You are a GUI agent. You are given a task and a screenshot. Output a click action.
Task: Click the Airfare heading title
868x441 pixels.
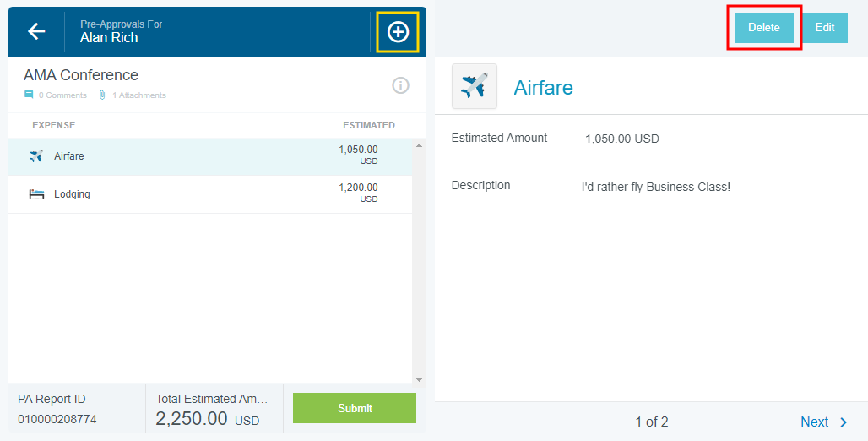click(x=543, y=87)
